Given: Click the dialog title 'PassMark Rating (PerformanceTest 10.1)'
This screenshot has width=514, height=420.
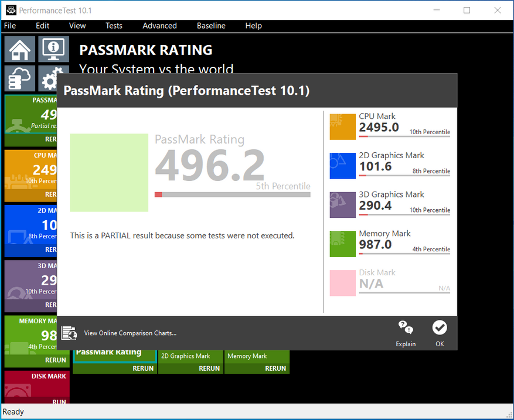Looking at the screenshot, I should [x=186, y=91].
